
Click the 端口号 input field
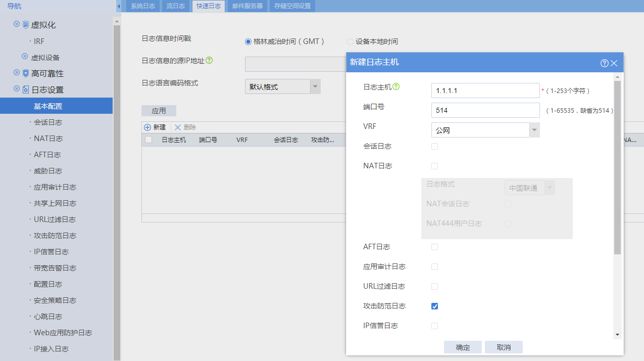(485, 110)
